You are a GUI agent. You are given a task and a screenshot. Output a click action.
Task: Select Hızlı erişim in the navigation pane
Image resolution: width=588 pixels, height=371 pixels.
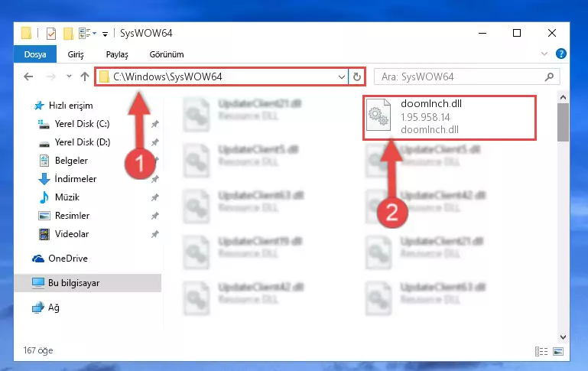point(70,106)
